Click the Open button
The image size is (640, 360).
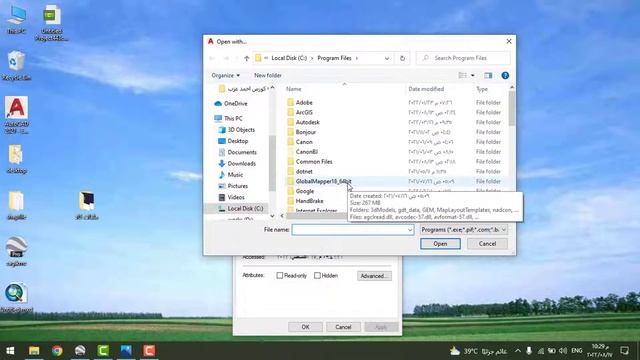(x=440, y=244)
